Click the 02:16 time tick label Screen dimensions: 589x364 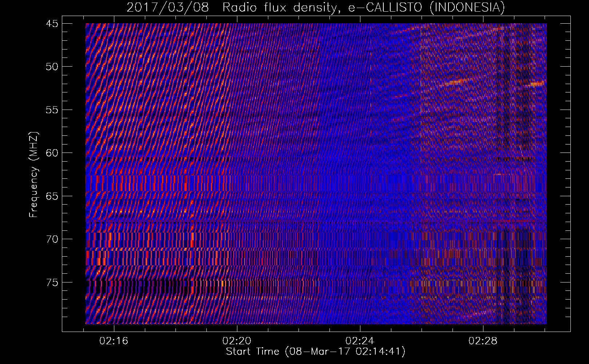(x=114, y=341)
